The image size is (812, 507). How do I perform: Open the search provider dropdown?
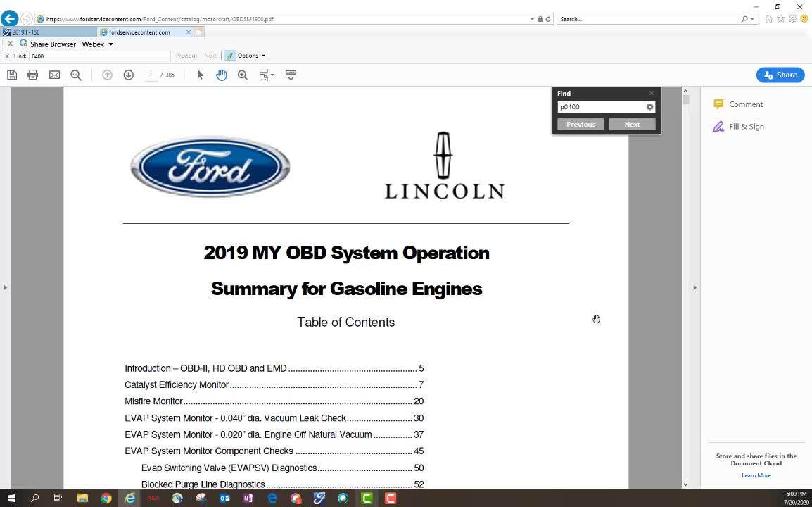tap(752, 19)
